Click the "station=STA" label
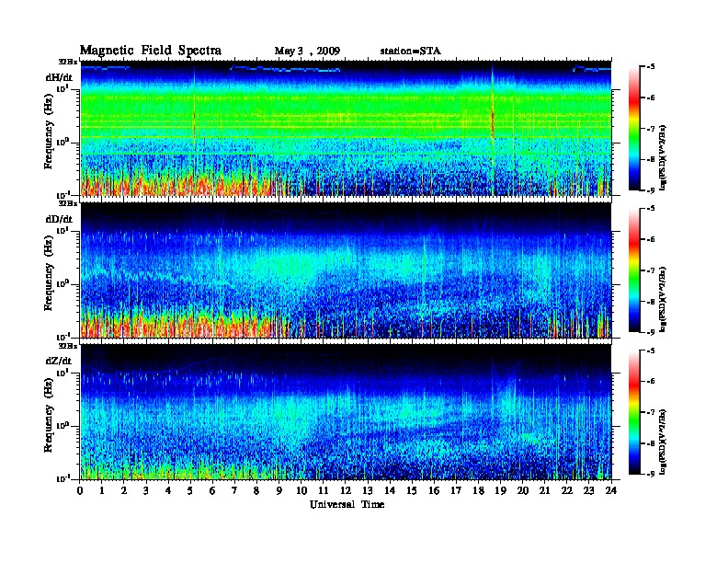The width and height of the screenshot is (728, 563). tap(411, 52)
